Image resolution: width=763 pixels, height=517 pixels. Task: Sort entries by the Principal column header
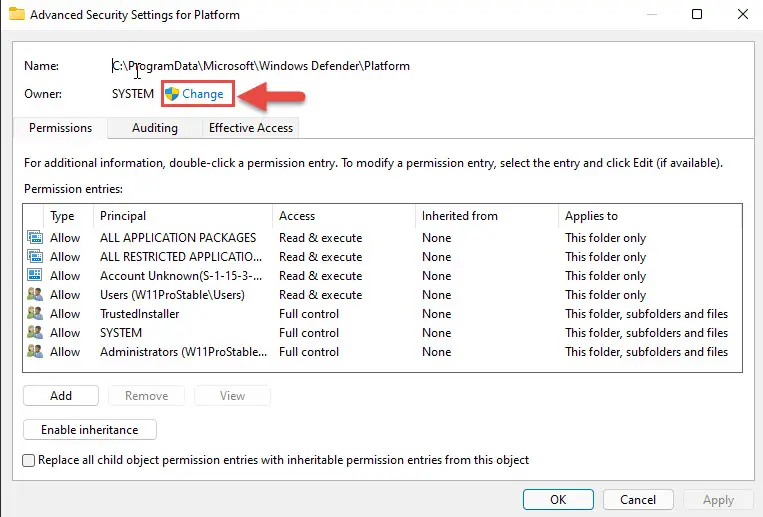[182, 216]
